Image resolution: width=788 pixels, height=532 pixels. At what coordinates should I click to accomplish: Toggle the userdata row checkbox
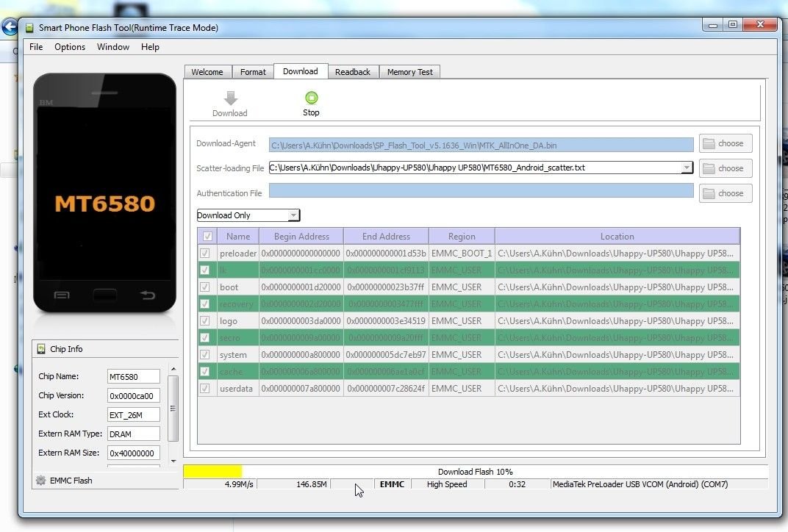coord(204,388)
